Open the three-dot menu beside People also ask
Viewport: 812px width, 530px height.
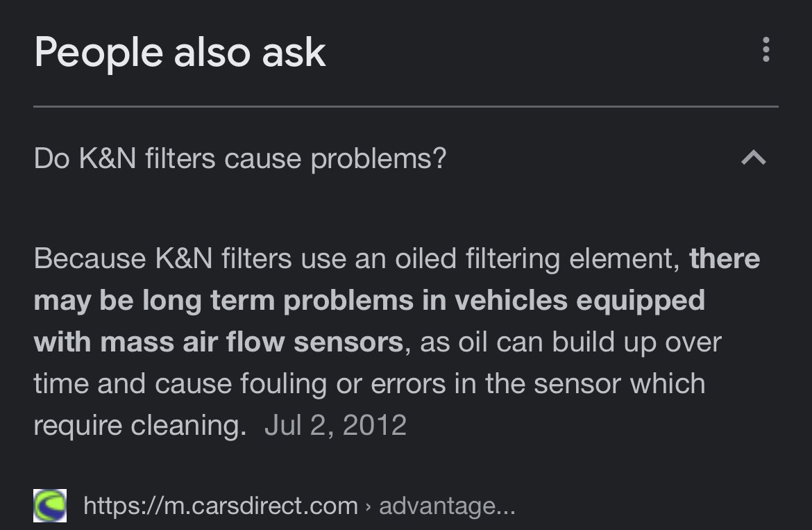tap(766, 50)
